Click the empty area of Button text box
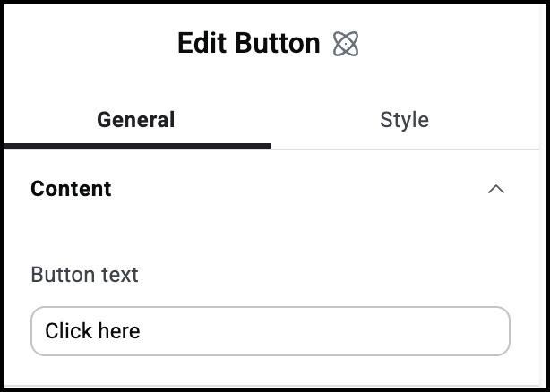 click(x=324, y=331)
